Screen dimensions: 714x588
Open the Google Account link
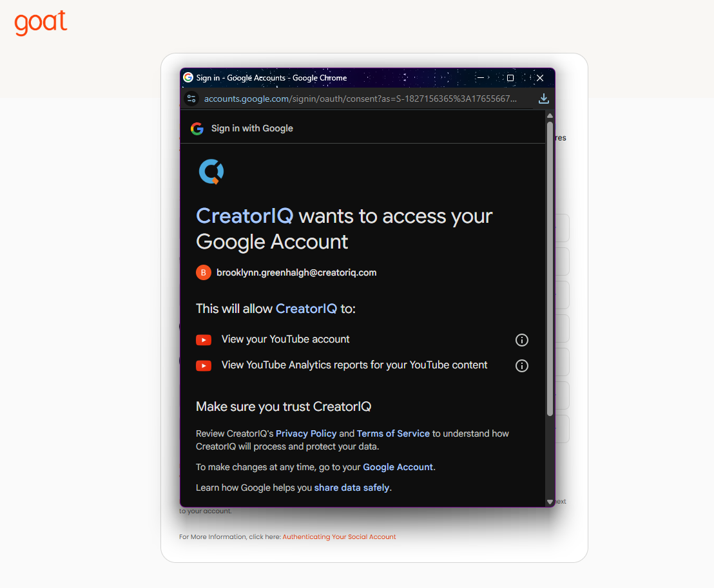click(x=398, y=468)
